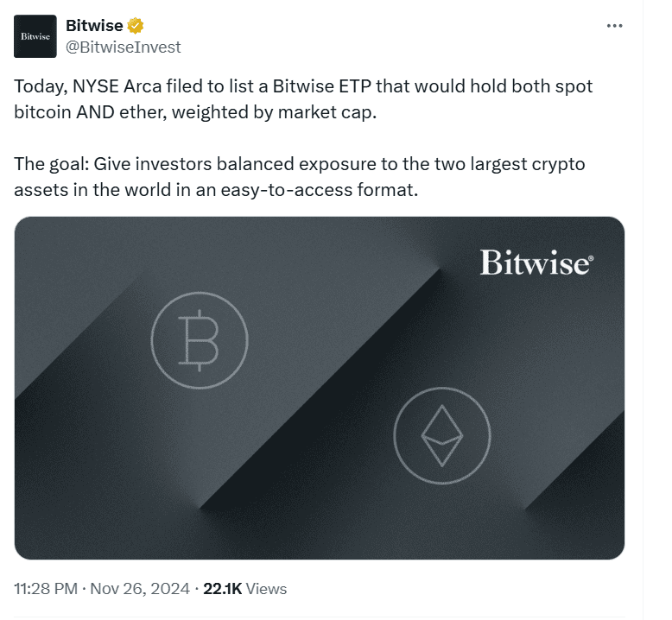Click the Views label
Viewport: 672px width, 620px height.
266,589
